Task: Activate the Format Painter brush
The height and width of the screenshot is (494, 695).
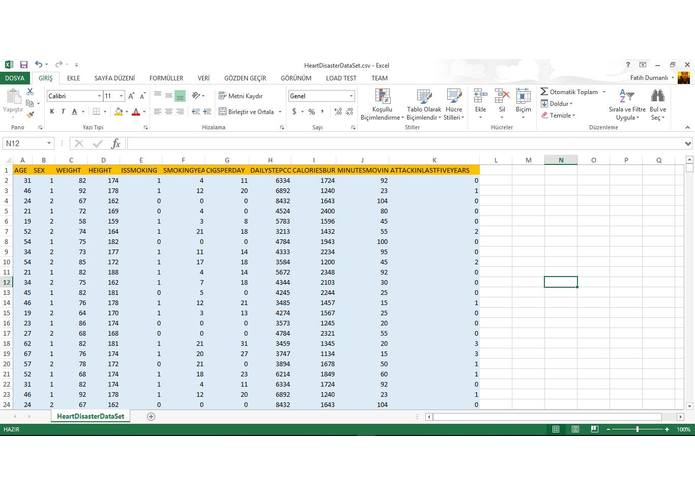Action: (30, 115)
